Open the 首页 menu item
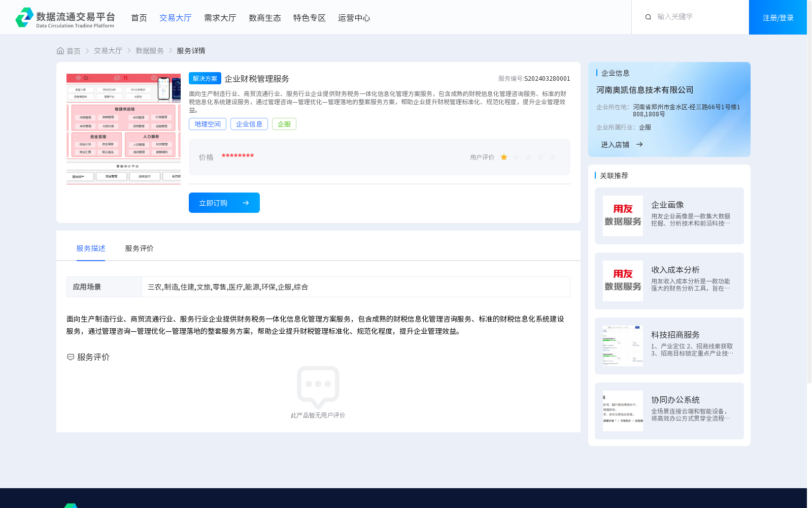Screen dimensions: 812x508 (x=139, y=18)
